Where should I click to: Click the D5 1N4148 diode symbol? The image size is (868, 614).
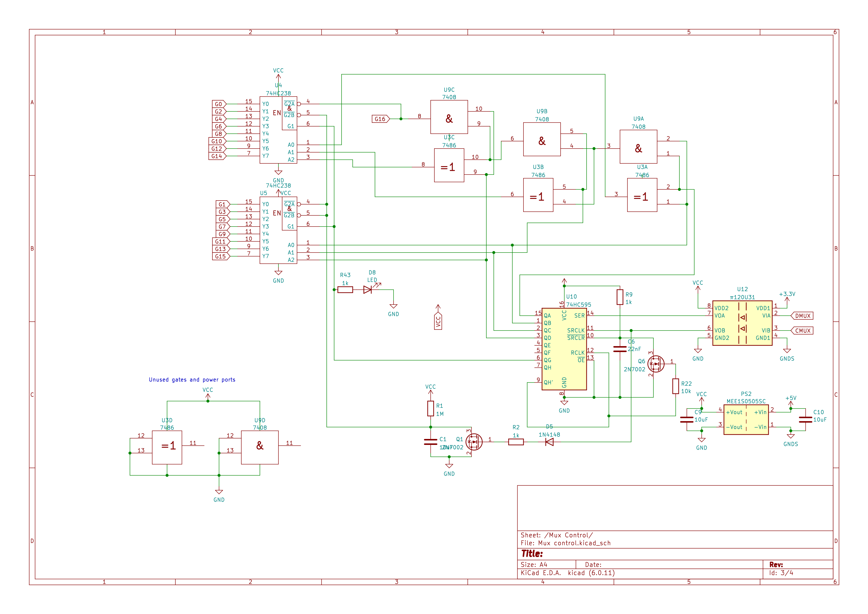click(549, 442)
